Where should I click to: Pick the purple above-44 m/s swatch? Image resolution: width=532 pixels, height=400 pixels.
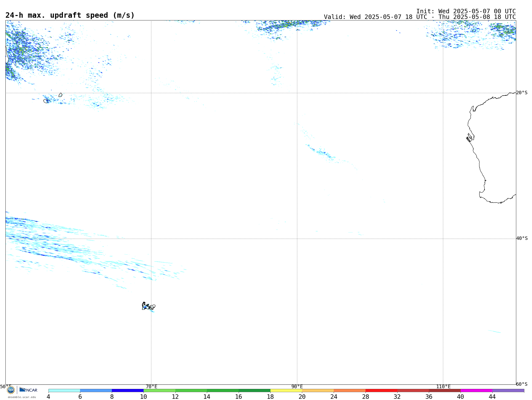508,391
